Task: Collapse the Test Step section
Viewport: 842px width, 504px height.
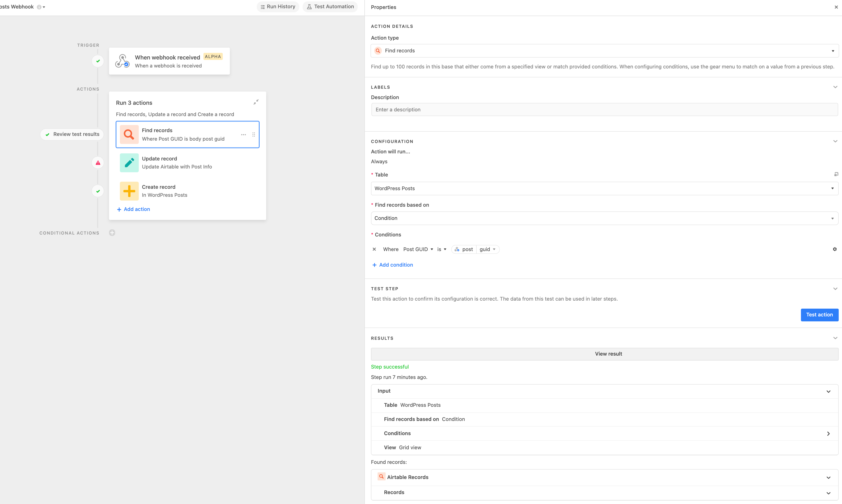Action: (835, 289)
